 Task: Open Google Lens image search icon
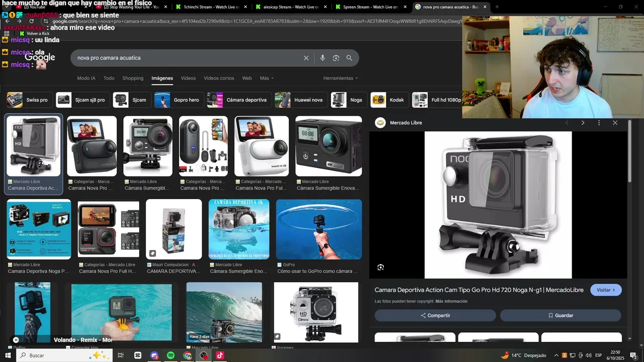click(x=336, y=58)
